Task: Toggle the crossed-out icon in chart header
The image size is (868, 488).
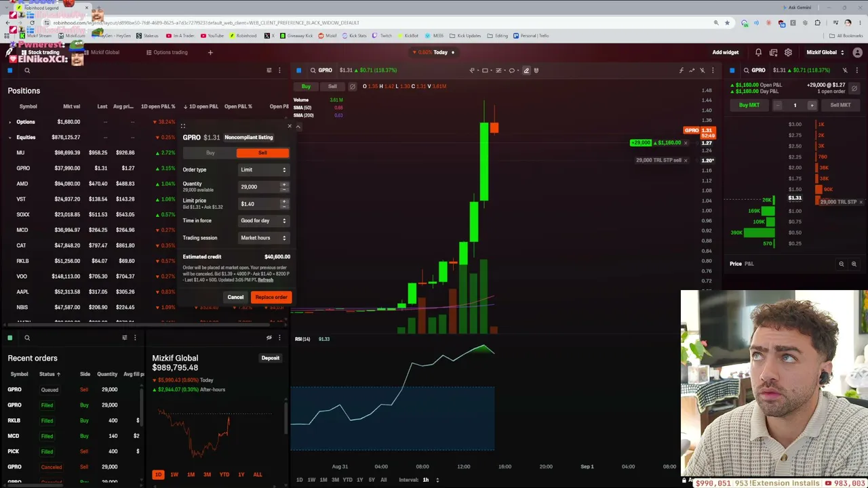Action: coord(702,70)
